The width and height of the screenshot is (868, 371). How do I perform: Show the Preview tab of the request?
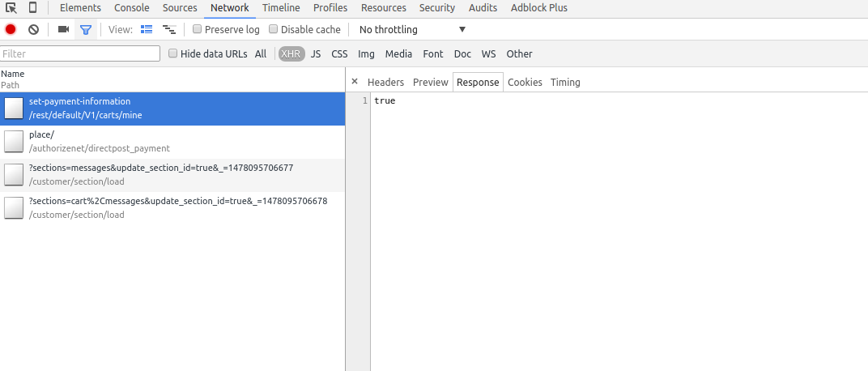[x=431, y=82]
